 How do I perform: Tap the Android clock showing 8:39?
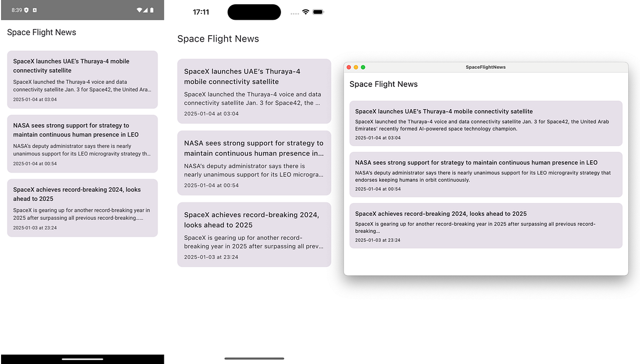tap(17, 12)
